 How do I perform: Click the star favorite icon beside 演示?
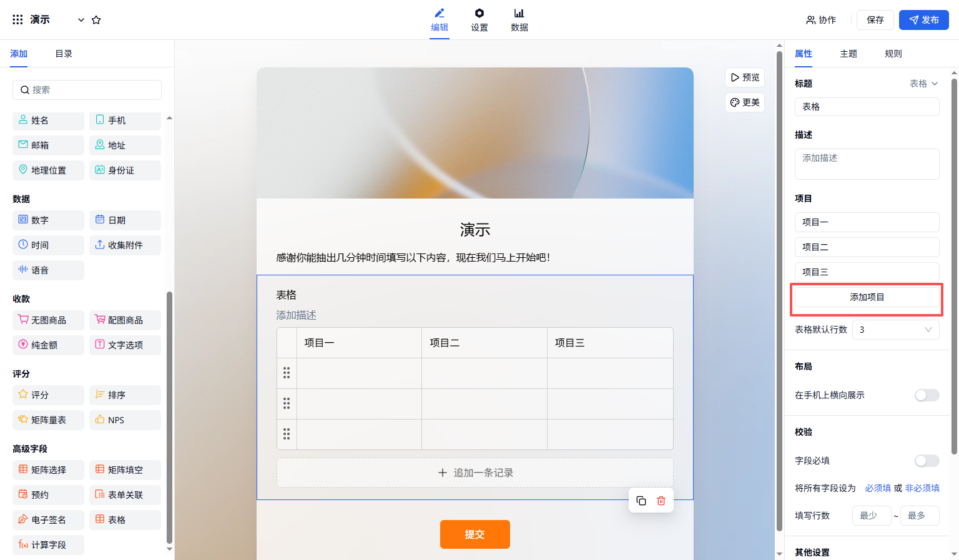click(96, 20)
